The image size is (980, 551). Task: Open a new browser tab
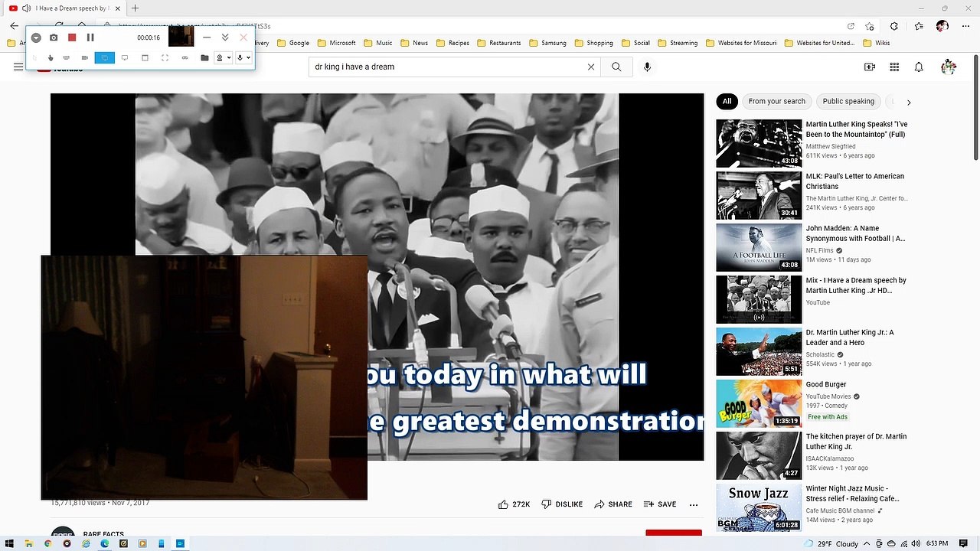point(135,8)
